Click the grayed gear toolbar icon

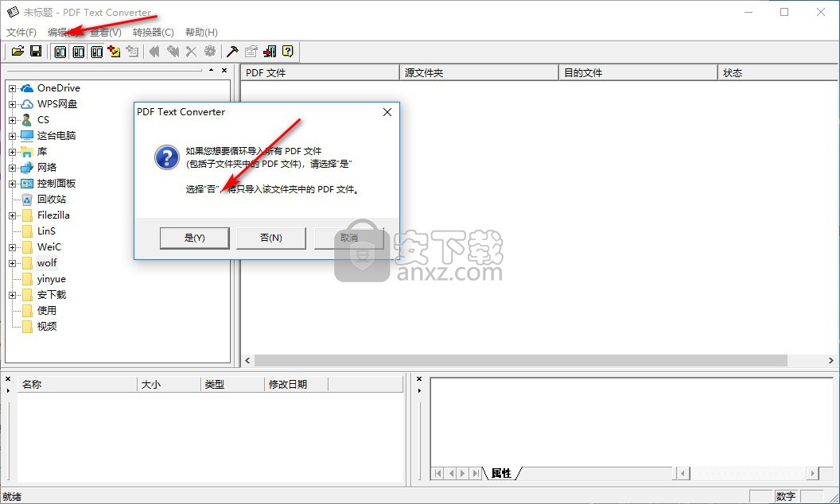click(x=210, y=52)
